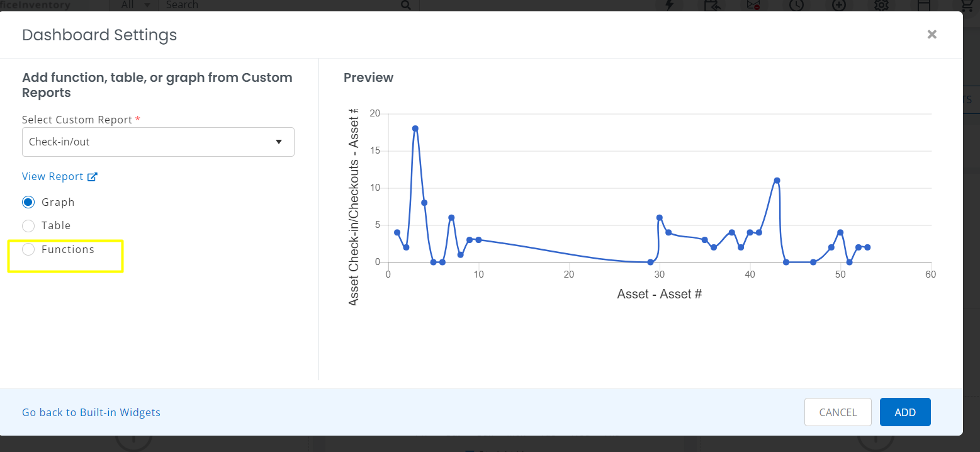Click the CANCEL button

pyautogui.click(x=838, y=412)
